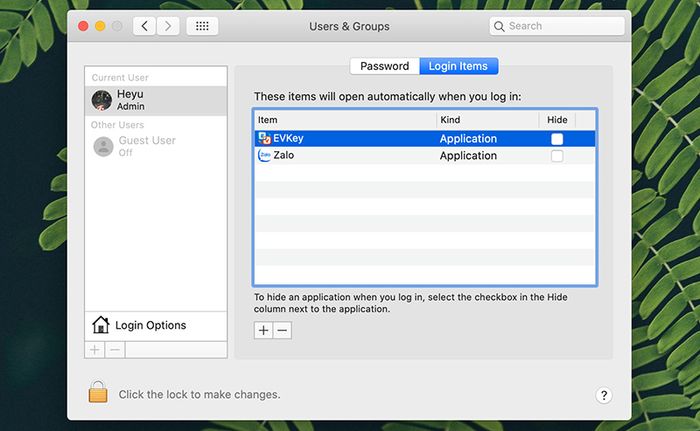Switch to the Password tab
Screen dimensions: 700x431
[x=384, y=66]
